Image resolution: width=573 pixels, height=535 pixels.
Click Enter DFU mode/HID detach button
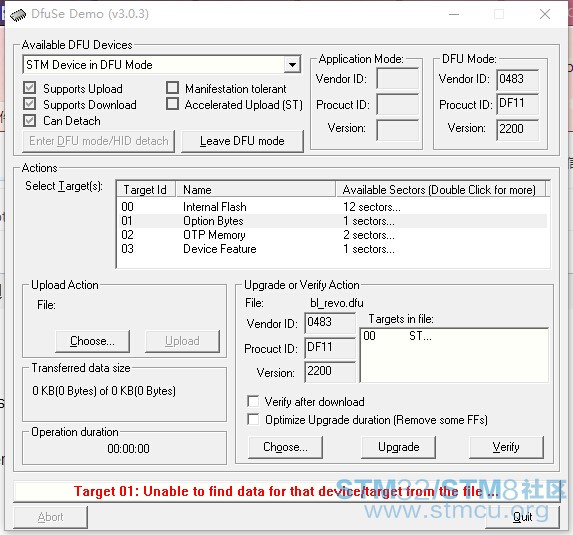(99, 141)
